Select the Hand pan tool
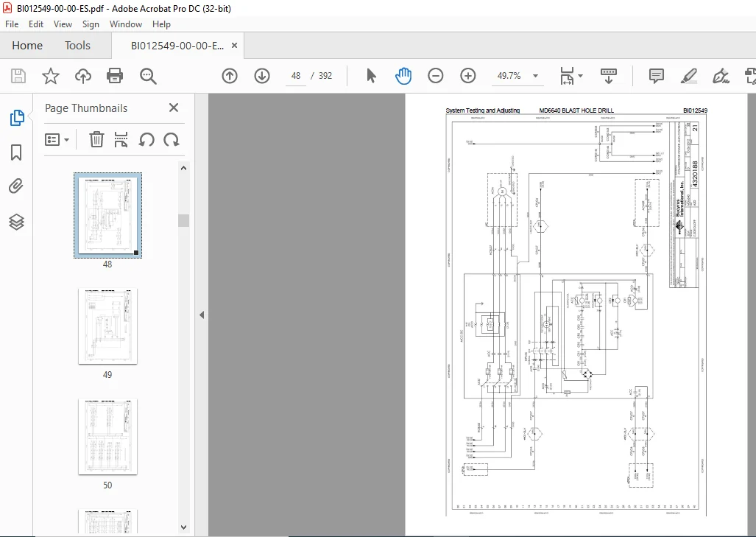 403,76
